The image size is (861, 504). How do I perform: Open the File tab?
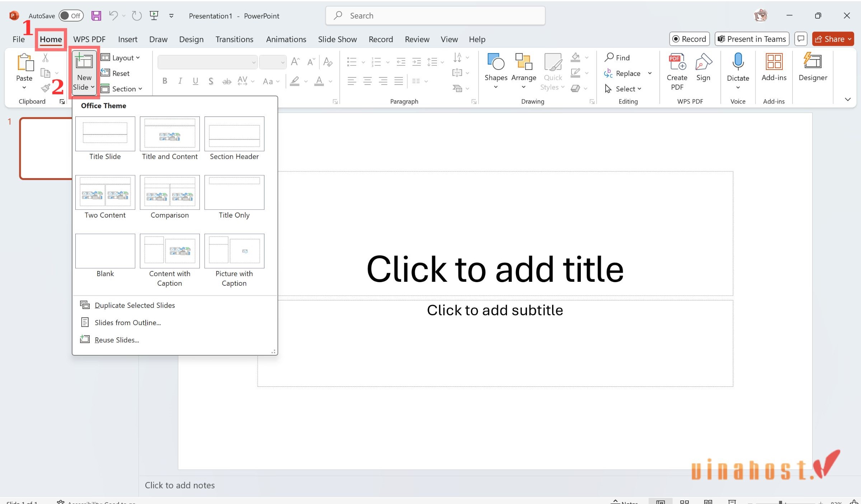pos(19,39)
